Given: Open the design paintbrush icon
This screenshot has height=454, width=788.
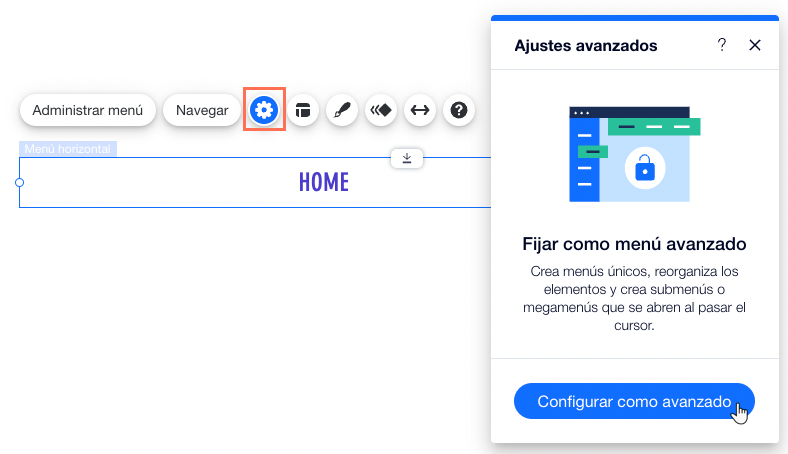Looking at the screenshot, I should point(342,110).
